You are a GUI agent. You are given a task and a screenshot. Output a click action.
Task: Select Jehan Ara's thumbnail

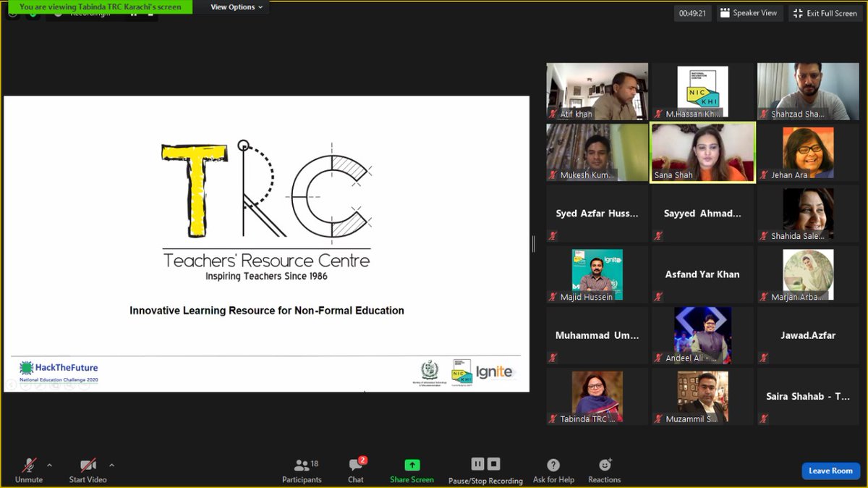809,152
